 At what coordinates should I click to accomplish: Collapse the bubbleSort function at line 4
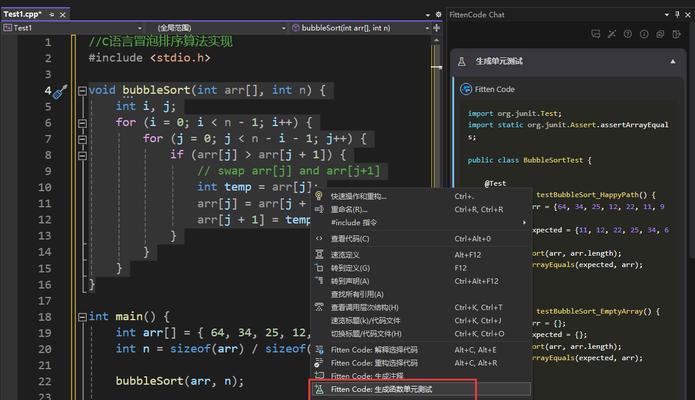(x=82, y=90)
